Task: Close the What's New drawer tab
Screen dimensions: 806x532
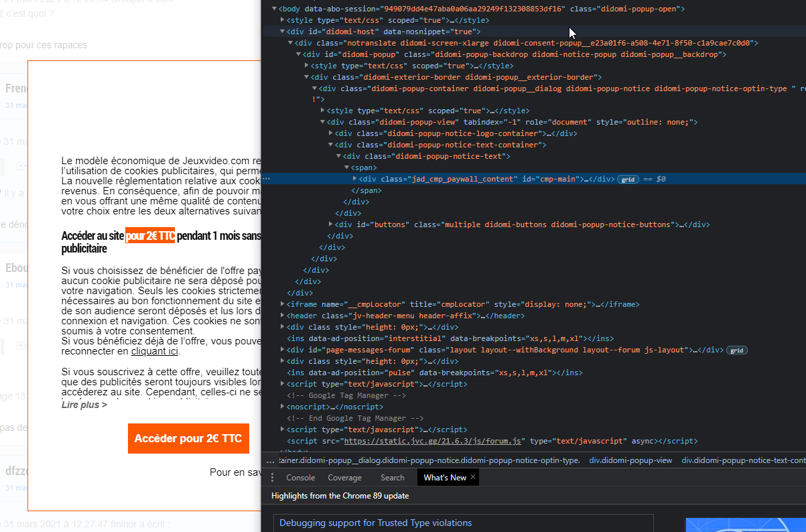Action: tap(473, 477)
